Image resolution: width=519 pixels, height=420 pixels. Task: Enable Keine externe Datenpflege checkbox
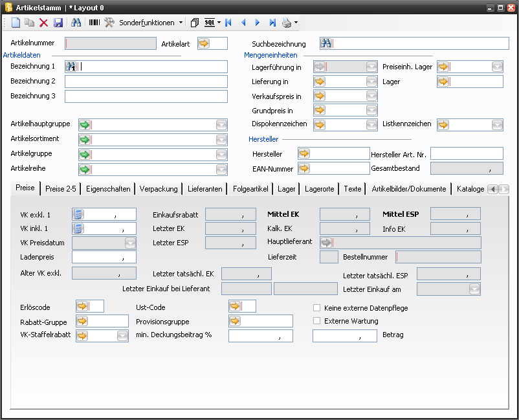click(317, 308)
